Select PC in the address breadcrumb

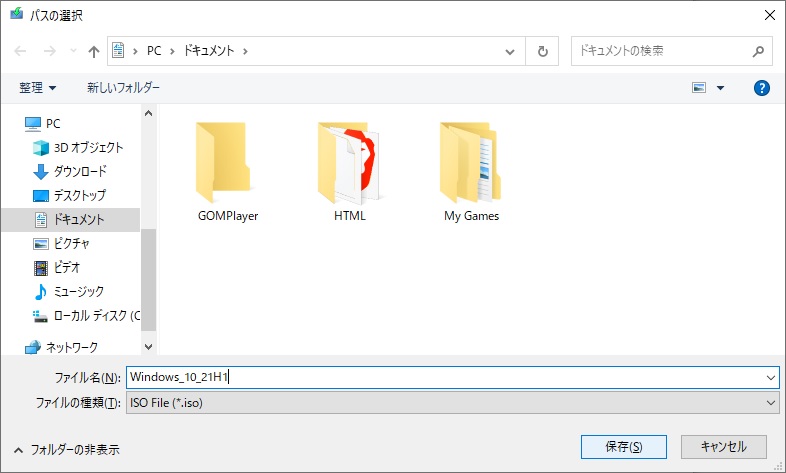154,51
